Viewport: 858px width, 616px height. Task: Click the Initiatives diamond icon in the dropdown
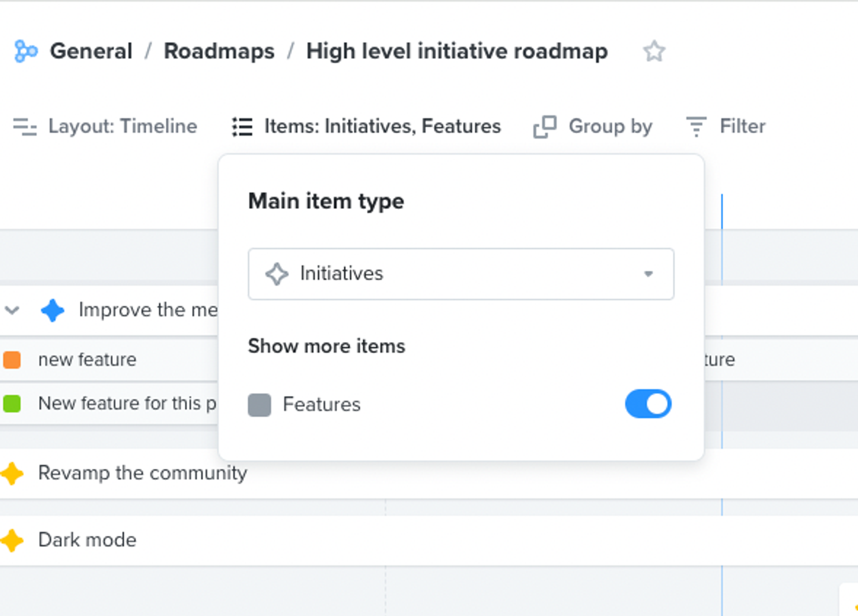(277, 274)
